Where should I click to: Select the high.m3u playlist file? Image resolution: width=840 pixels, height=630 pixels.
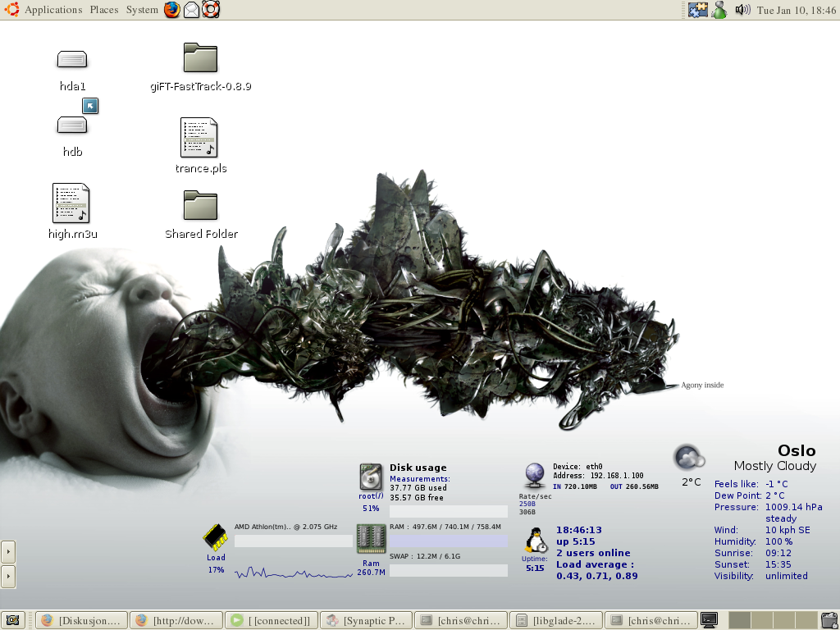point(71,203)
